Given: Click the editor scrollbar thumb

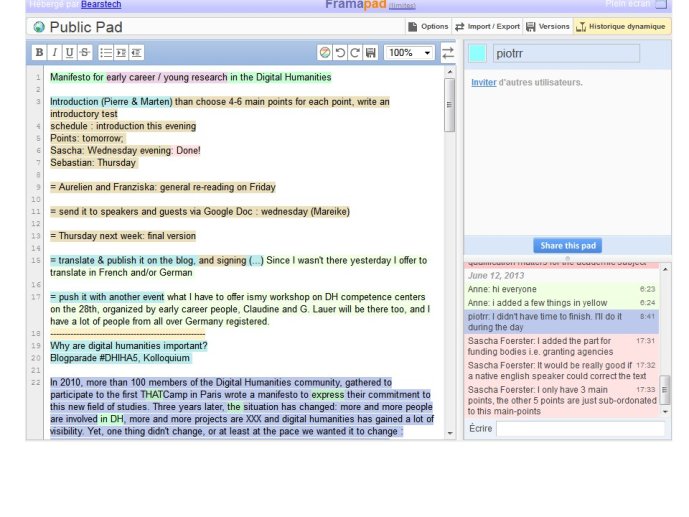Looking at the screenshot, I should click(x=450, y=105).
